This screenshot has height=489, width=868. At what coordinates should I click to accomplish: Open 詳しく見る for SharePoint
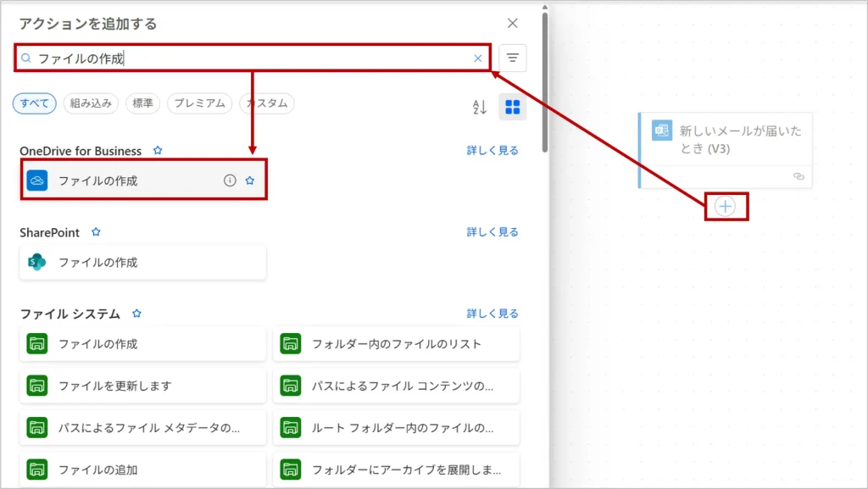492,232
